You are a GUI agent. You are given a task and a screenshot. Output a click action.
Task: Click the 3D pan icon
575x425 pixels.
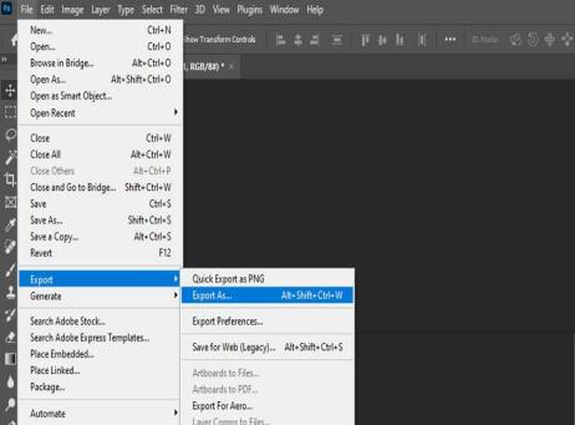549,39
